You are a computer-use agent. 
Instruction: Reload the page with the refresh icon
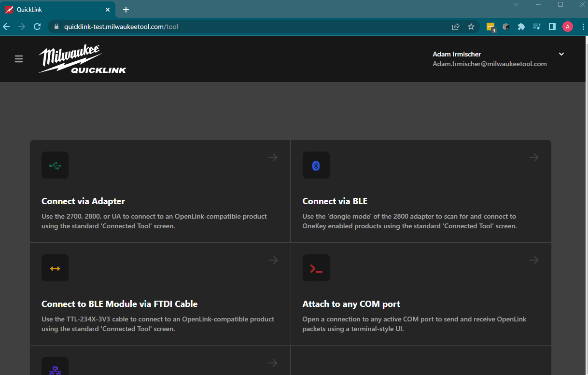click(x=37, y=27)
